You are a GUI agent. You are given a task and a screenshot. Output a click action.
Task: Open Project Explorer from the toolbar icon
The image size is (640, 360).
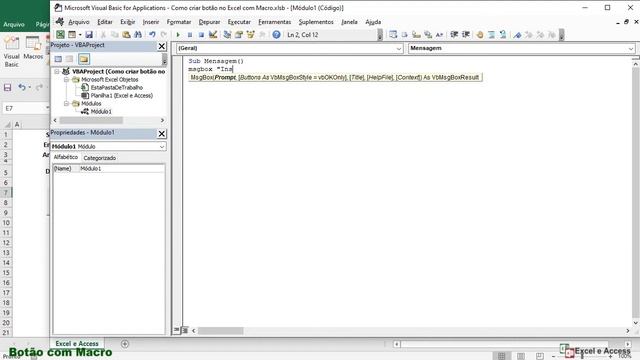pyautogui.click(x=227, y=35)
